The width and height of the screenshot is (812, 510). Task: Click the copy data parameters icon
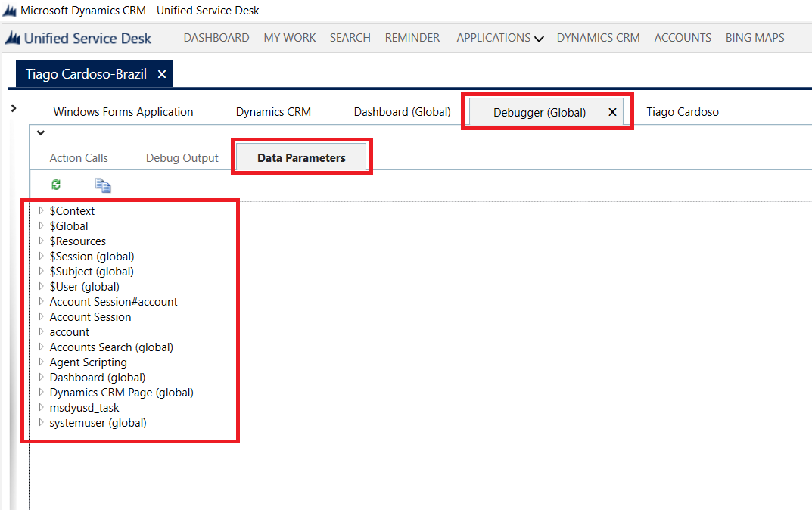click(103, 185)
